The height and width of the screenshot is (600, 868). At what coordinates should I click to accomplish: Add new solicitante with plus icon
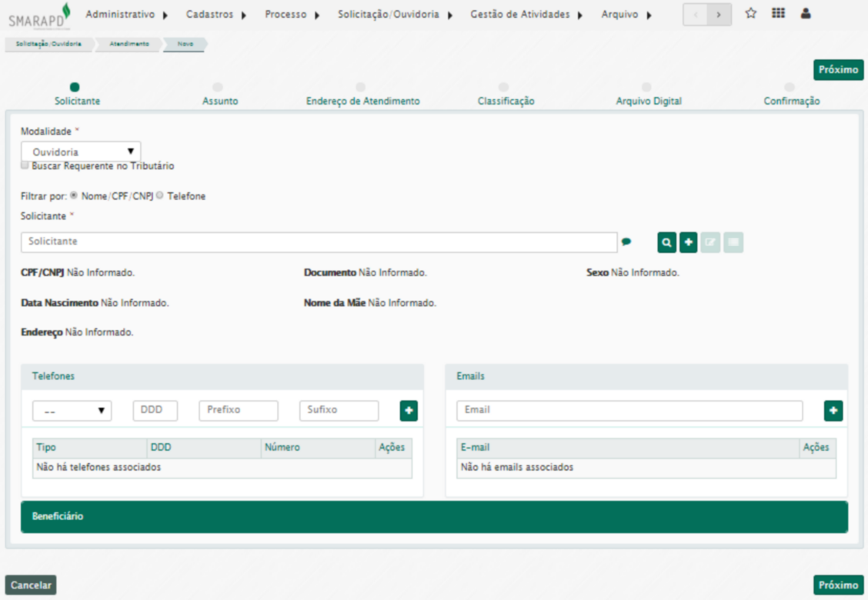click(x=689, y=243)
